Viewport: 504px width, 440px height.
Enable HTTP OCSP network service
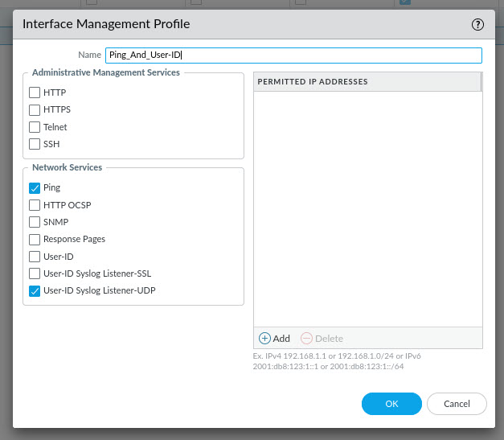coord(35,205)
